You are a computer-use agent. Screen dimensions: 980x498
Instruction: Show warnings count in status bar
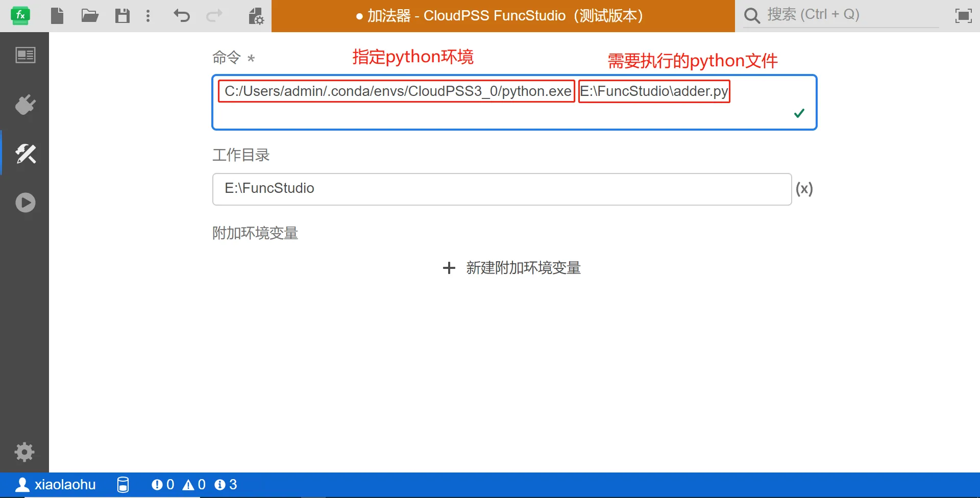pyautogui.click(x=194, y=485)
